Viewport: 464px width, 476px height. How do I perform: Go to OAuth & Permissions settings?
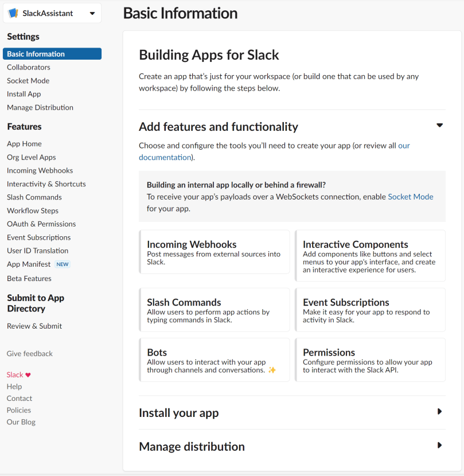(41, 224)
